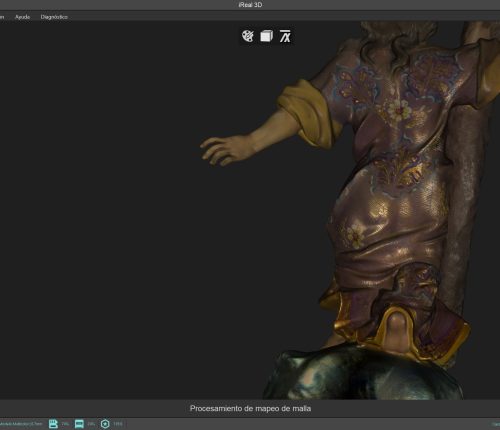Open the Ayuda menu

pos(23,17)
